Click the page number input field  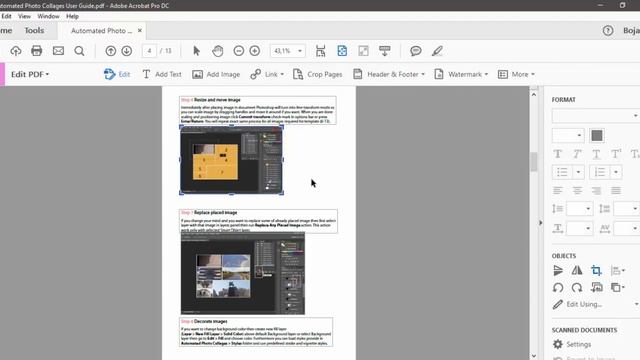[149, 51]
